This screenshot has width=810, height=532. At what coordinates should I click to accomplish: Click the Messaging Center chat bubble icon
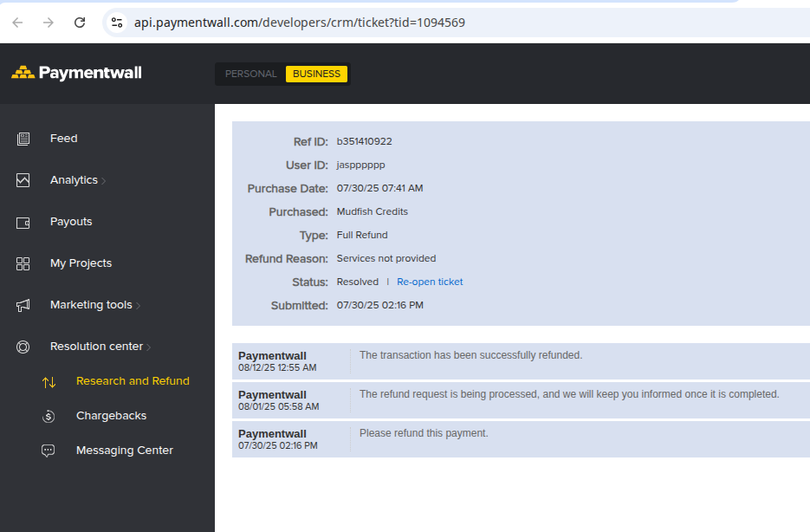click(x=48, y=451)
